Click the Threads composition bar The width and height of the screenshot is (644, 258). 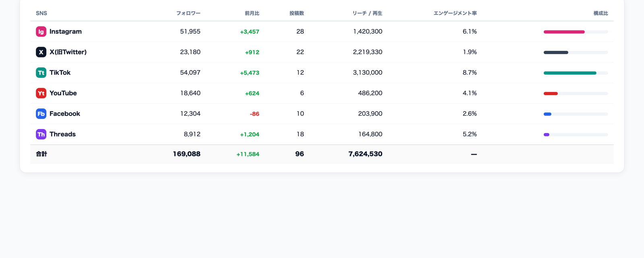(x=576, y=135)
